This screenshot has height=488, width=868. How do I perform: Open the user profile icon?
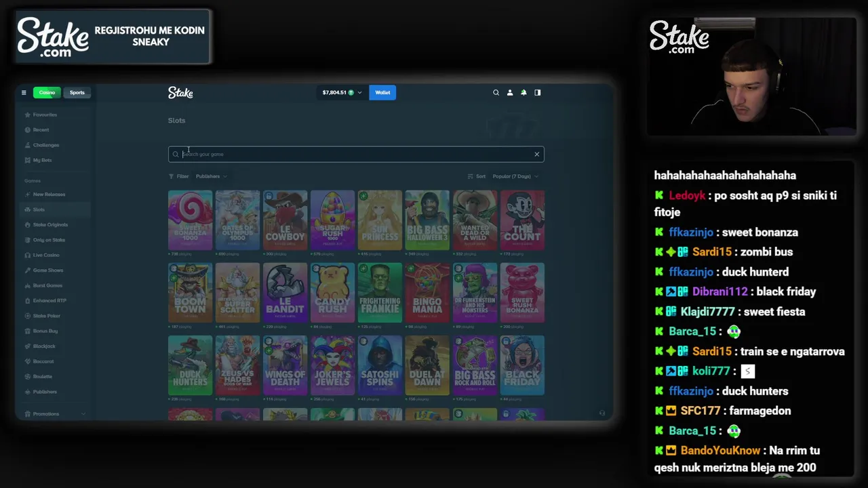510,93
